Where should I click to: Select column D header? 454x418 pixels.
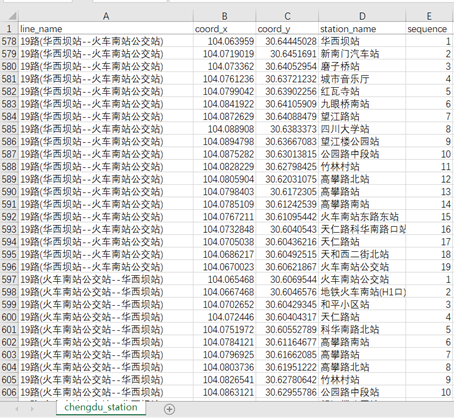(x=362, y=16)
